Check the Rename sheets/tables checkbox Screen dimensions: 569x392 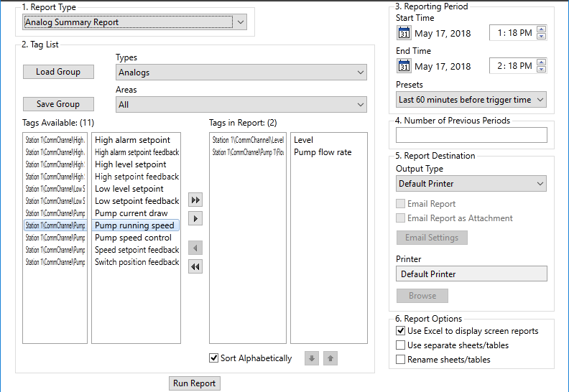pyautogui.click(x=401, y=360)
